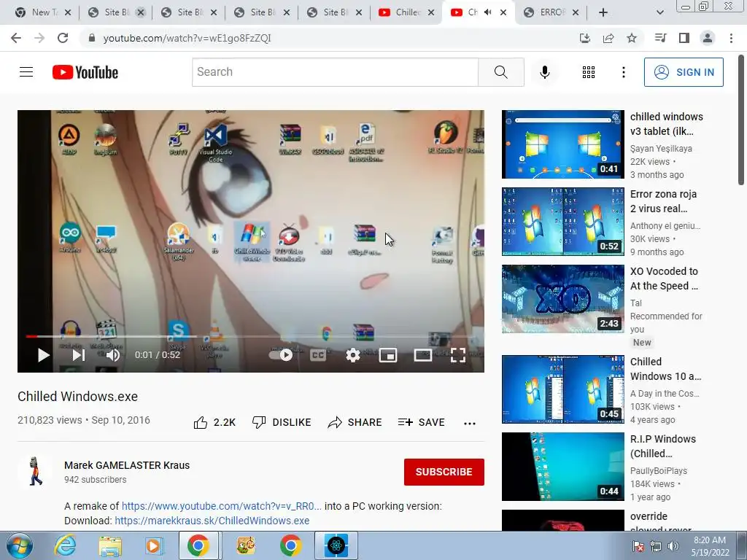Click the channel avatar image
Screen dimensions: 747x560
click(35, 472)
